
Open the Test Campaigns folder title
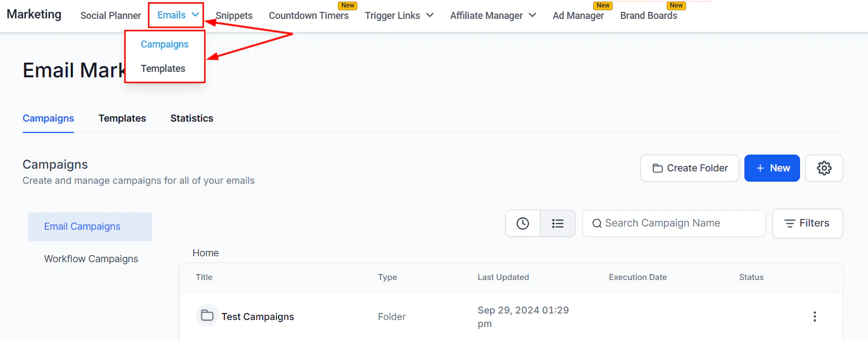coord(257,317)
